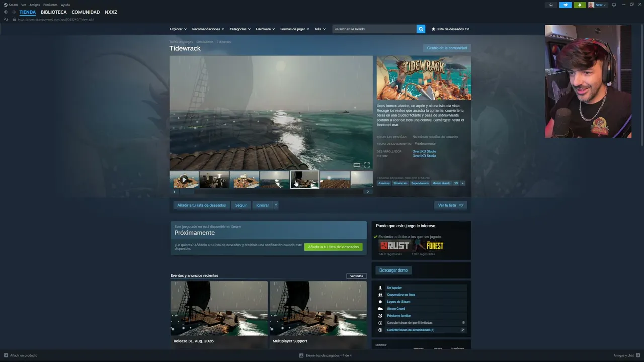Viewport: 644px width, 362px height.
Task: Click the Ver todos events button
Action: [x=357, y=276]
